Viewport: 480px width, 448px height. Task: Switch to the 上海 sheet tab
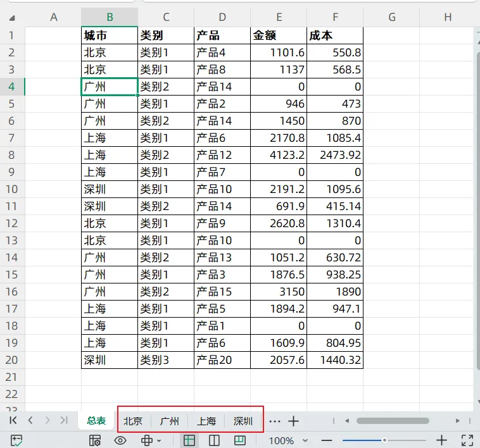coord(206,421)
